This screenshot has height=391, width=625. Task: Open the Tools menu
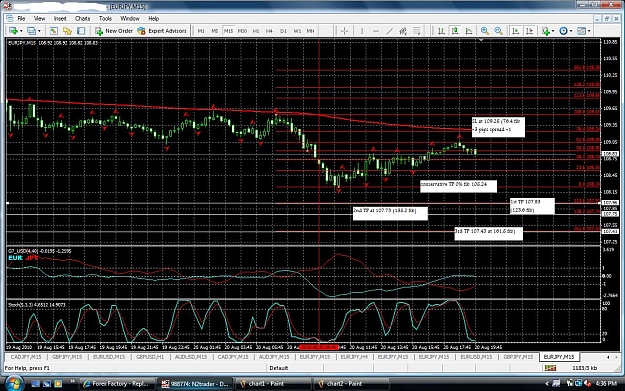tap(105, 18)
